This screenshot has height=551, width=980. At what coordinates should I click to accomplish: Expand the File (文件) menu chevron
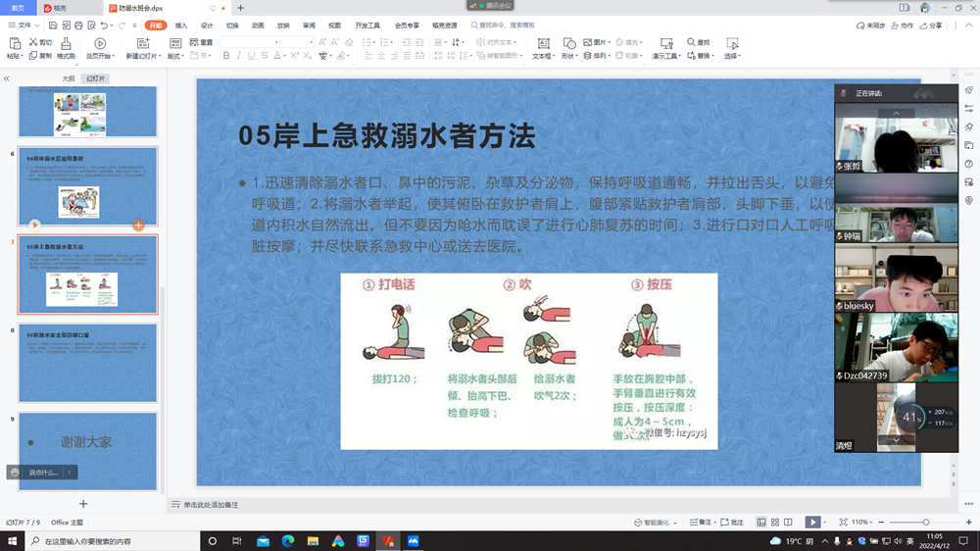[x=37, y=25]
